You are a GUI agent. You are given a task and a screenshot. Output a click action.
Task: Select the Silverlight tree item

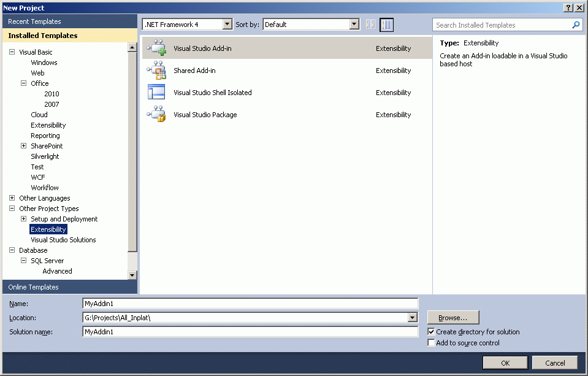coord(45,156)
